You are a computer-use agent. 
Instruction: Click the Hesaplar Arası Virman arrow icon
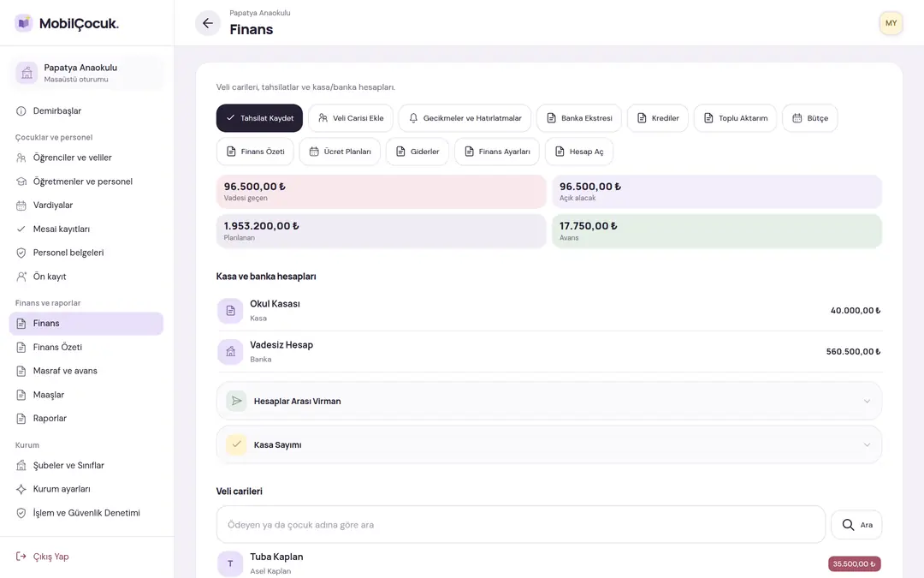tap(236, 401)
